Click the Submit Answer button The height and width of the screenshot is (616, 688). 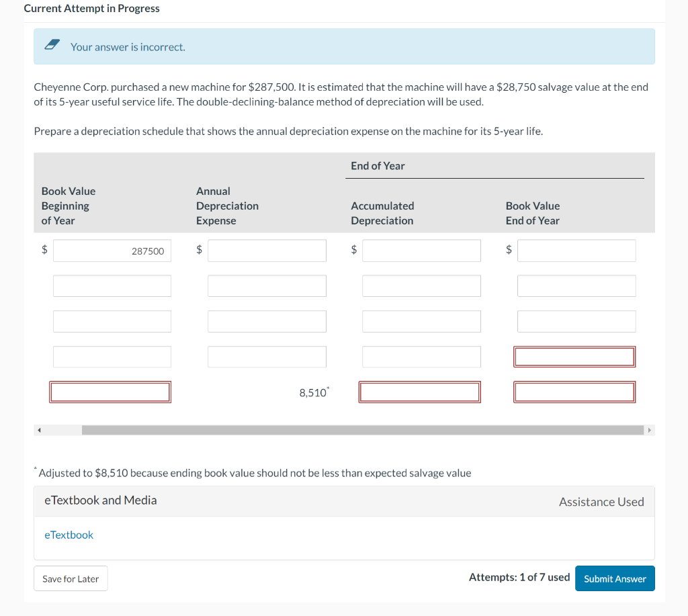click(x=615, y=578)
